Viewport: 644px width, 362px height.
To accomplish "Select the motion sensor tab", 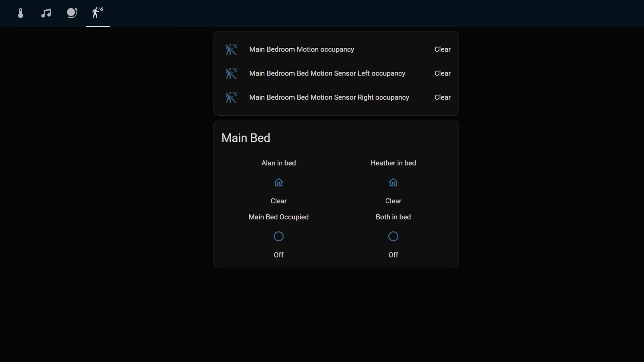I will click(x=98, y=13).
